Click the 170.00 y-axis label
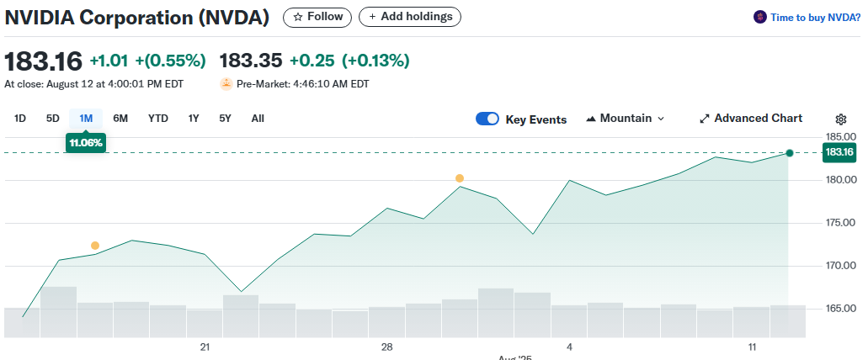The width and height of the screenshot is (868, 360). pyautogui.click(x=840, y=266)
